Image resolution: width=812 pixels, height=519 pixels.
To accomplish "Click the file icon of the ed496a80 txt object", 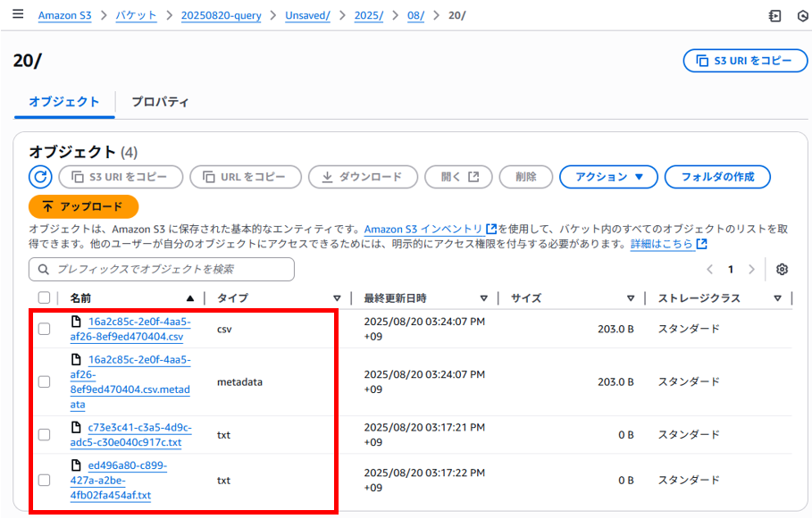I will 76,465.
